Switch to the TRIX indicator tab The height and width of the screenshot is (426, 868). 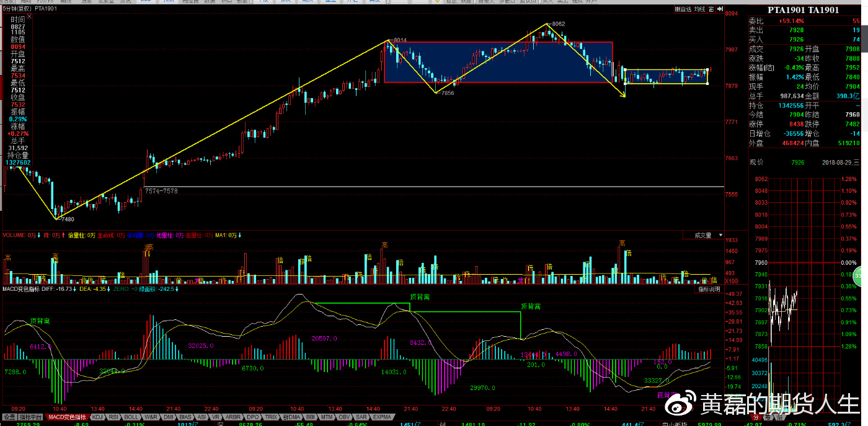coord(271,417)
